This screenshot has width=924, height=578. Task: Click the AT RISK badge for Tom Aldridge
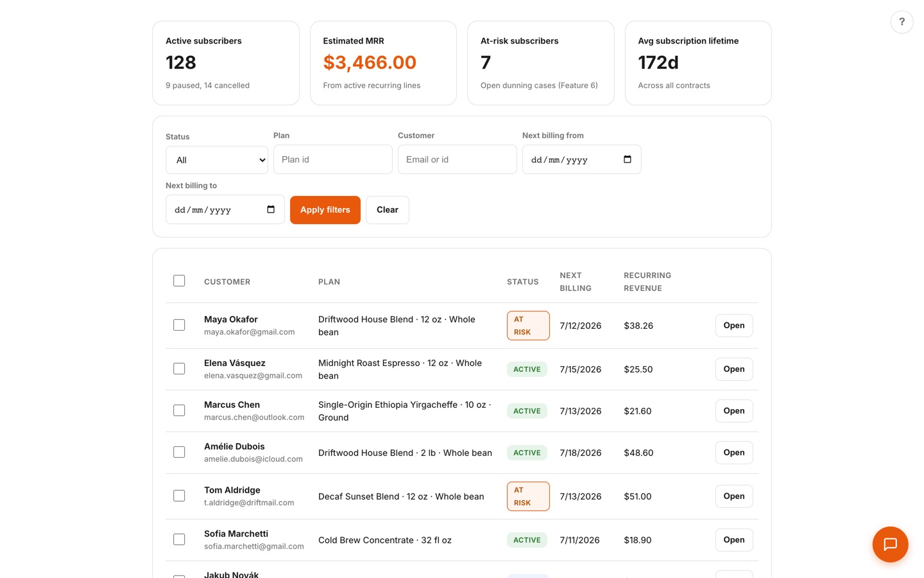[528, 496]
